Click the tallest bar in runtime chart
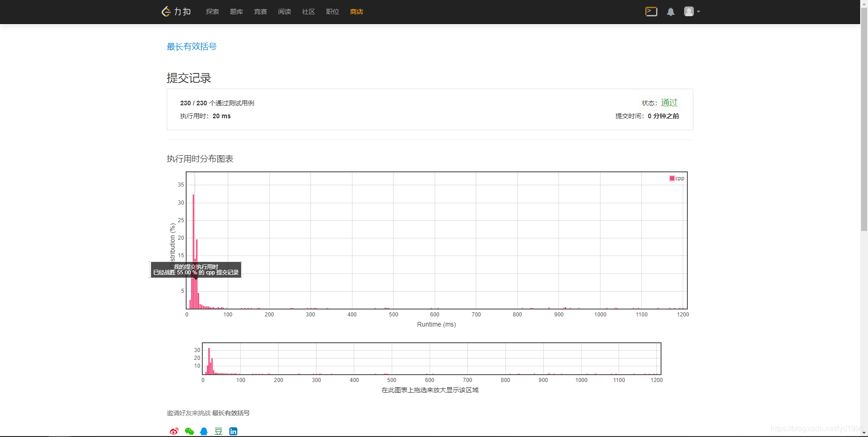This screenshot has width=868, height=437. [x=194, y=252]
